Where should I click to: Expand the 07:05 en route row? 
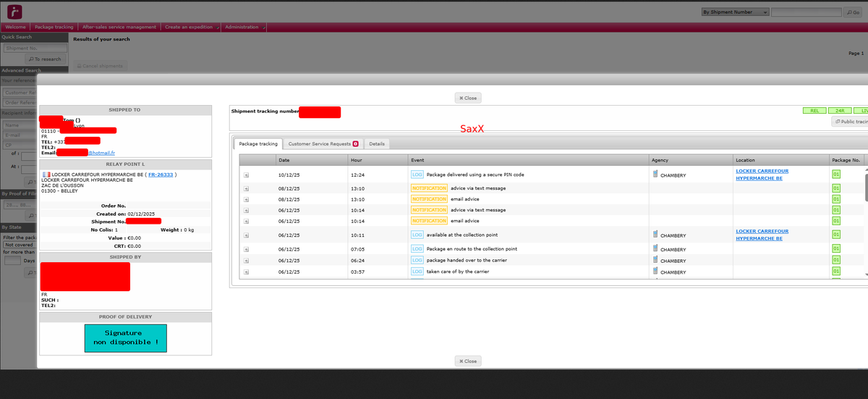click(x=246, y=249)
